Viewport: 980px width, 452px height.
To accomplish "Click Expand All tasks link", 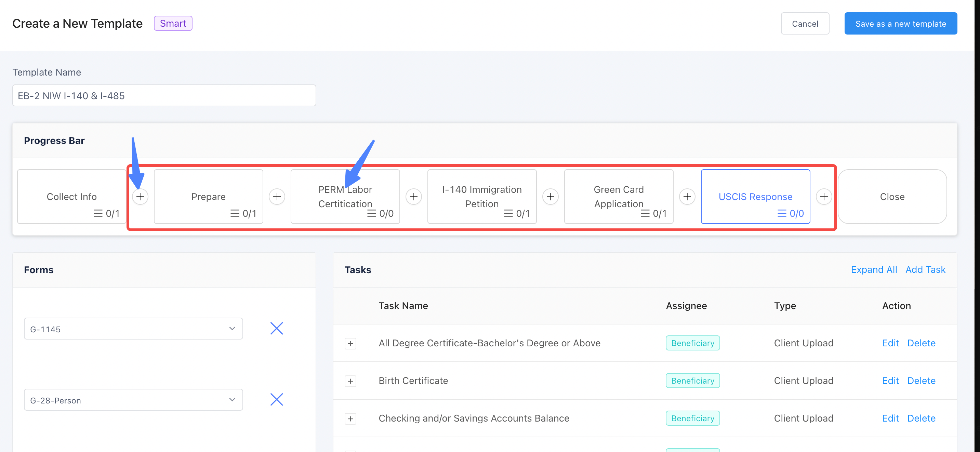I will 874,270.
